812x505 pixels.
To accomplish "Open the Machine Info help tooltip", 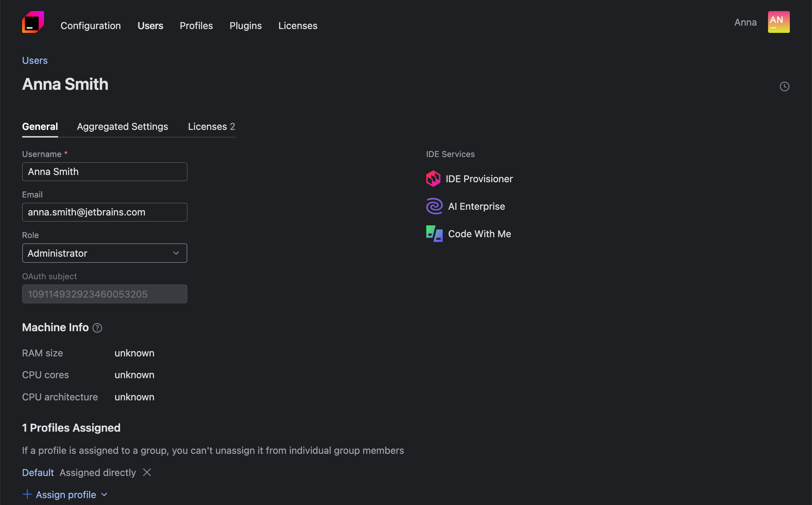I will tap(97, 328).
